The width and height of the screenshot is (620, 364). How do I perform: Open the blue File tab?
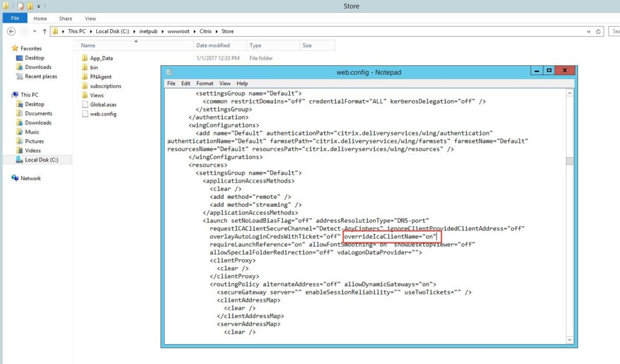click(15, 19)
